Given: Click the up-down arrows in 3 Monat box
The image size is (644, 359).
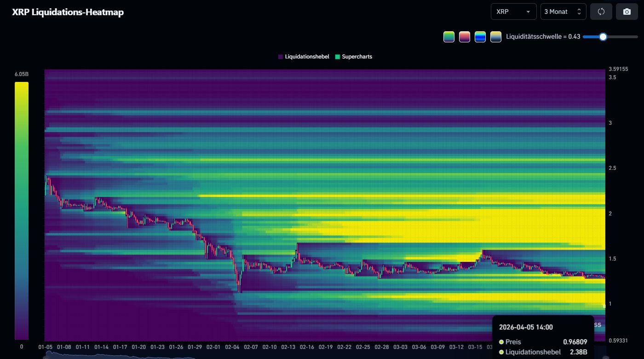Looking at the screenshot, I should click(x=579, y=12).
